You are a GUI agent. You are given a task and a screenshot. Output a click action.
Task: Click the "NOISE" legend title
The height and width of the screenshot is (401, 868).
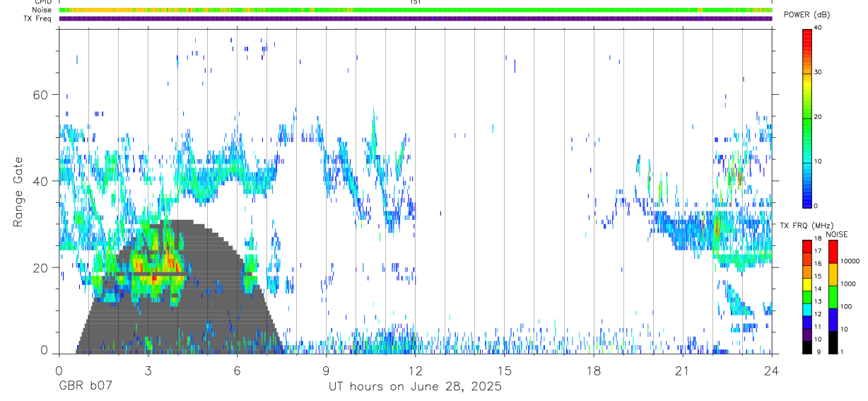(836, 234)
